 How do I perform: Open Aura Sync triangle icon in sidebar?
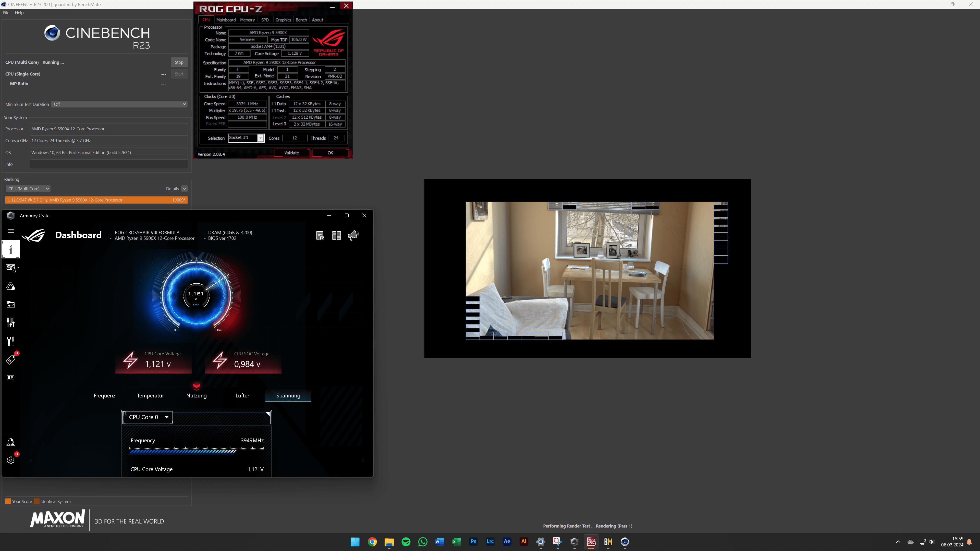pyautogui.click(x=11, y=286)
